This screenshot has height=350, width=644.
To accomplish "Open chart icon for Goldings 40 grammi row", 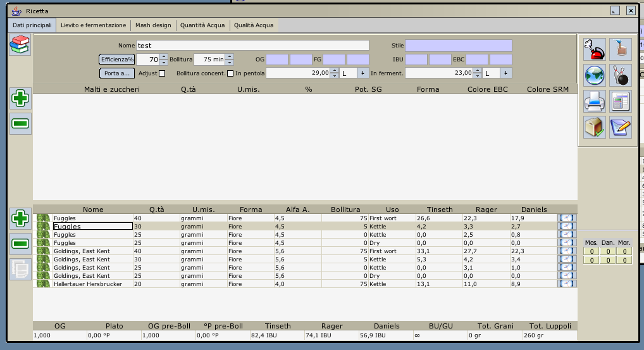I will (567, 251).
